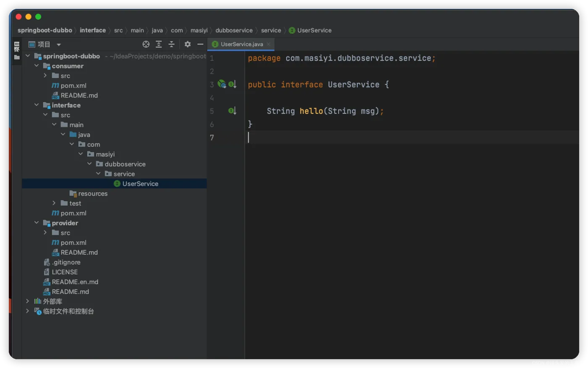Click interface in the breadcrumb bar
This screenshot has width=588, height=368.
tap(93, 30)
